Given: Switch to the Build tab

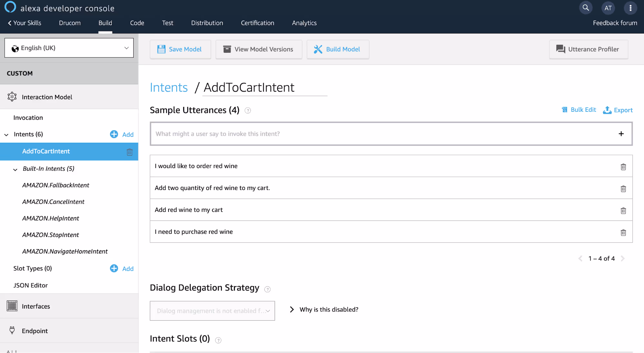Looking at the screenshot, I should pyautogui.click(x=105, y=23).
